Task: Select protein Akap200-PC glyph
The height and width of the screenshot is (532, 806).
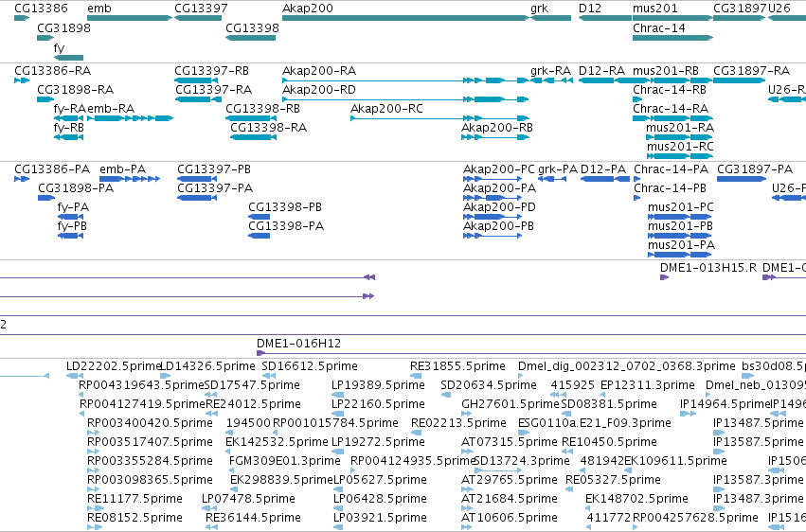Action: pos(493,179)
